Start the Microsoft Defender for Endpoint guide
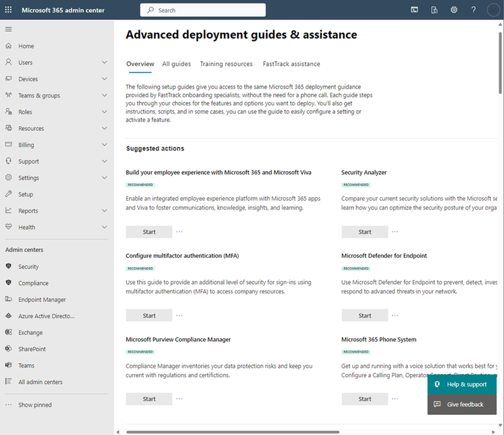 [x=365, y=316]
